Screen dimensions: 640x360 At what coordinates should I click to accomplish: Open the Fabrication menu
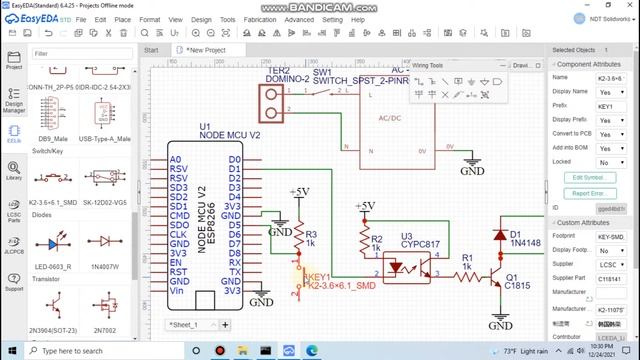(260, 20)
